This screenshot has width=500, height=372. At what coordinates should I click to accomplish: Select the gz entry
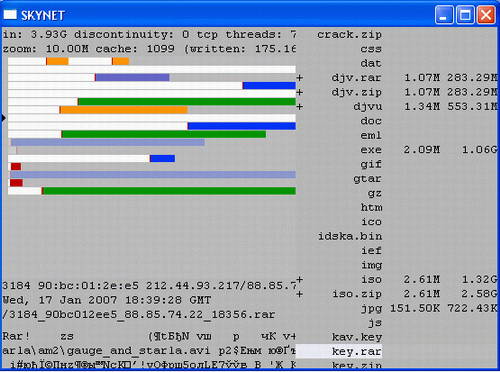coord(375,193)
